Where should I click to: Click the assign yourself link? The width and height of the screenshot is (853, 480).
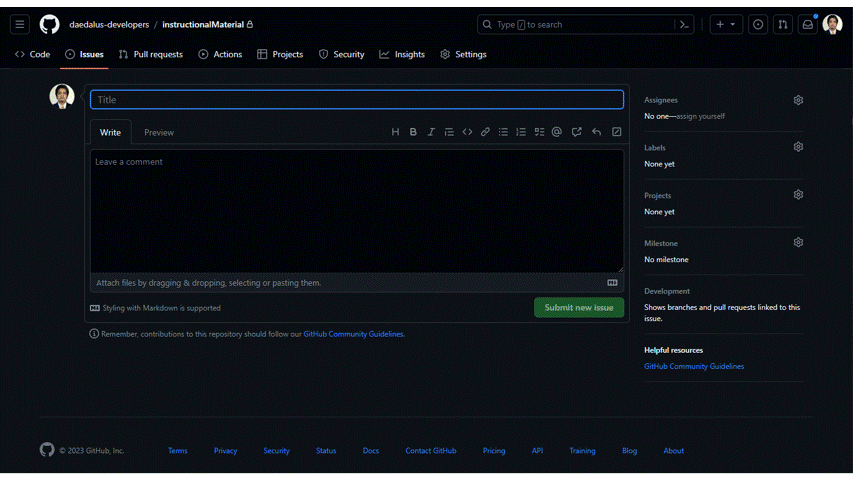pyautogui.click(x=700, y=116)
